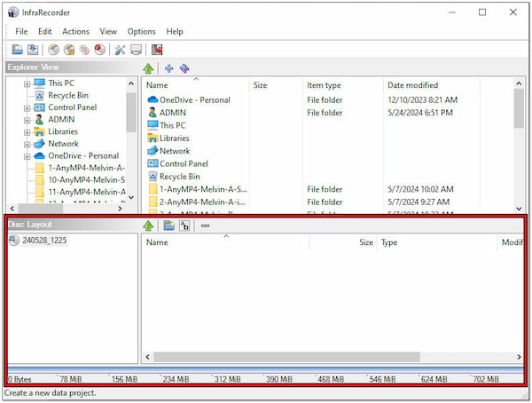Click explorer tree scroll-down arrow
532x403 pixels.
(131, 197)
